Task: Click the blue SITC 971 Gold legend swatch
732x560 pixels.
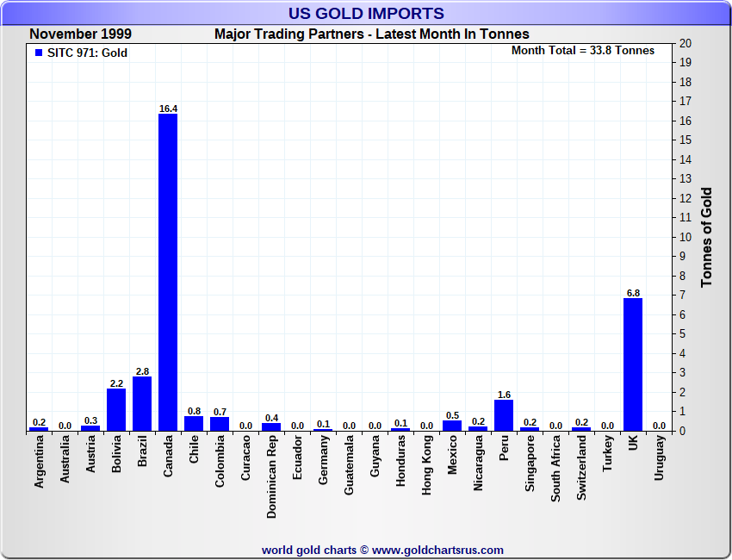Action: click(38, 53)
